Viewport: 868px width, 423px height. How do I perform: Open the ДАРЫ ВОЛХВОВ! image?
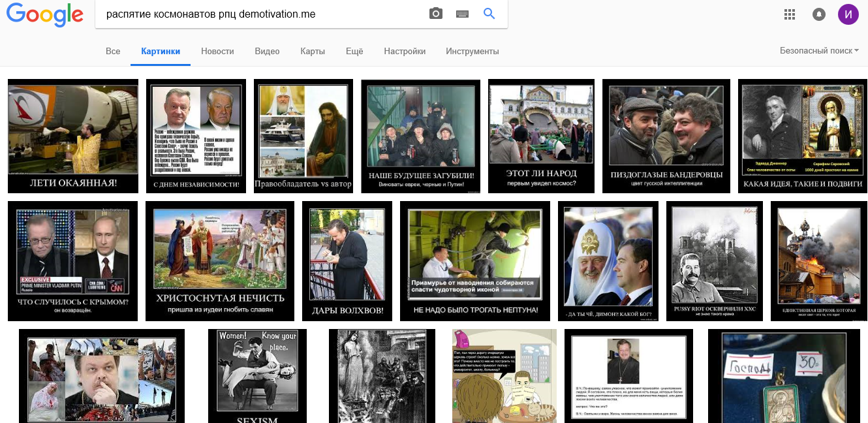click(347, 261)
